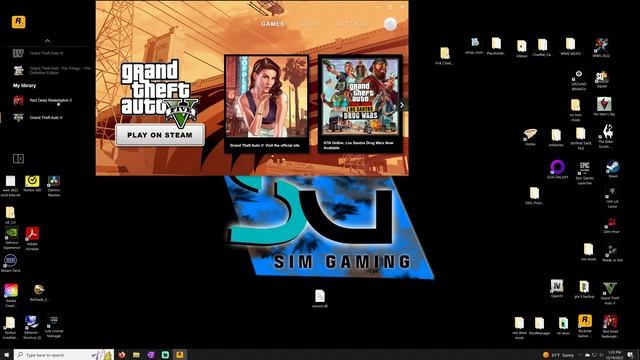The height and width of the screenshot is (360, 640).
Task: Open File Explorer from the taskbar
Action: pos(136,355)
